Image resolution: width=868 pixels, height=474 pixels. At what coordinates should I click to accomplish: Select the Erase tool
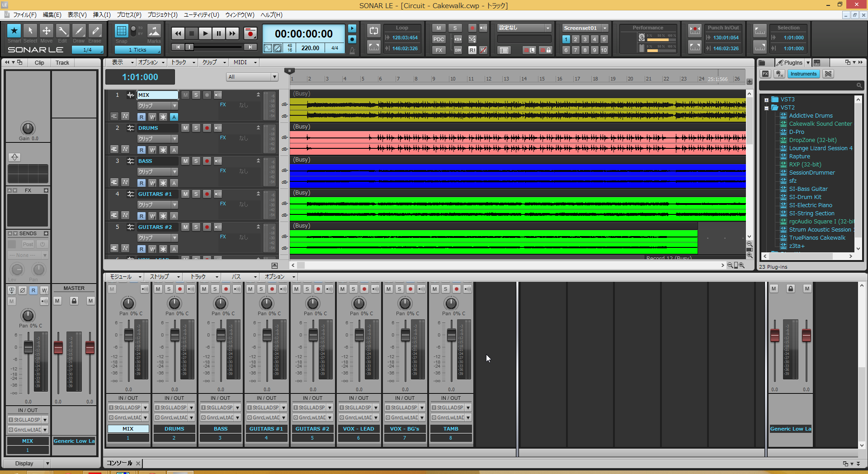95,31
